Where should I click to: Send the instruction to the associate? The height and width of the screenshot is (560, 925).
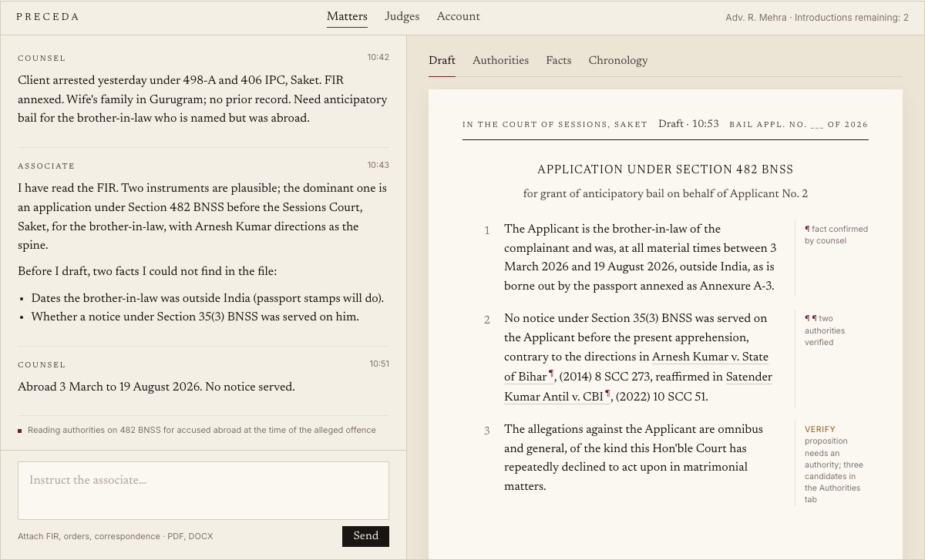tap(365, 537)
